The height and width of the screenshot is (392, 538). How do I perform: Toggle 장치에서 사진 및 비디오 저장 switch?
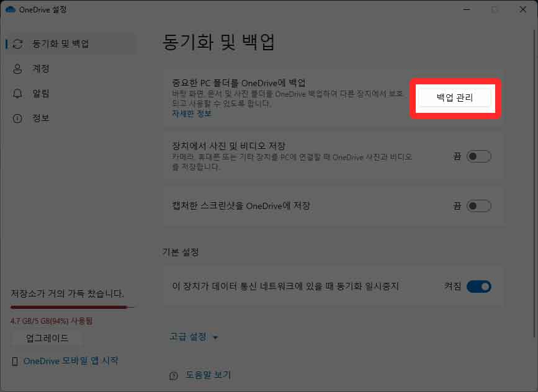pos(478,156)
